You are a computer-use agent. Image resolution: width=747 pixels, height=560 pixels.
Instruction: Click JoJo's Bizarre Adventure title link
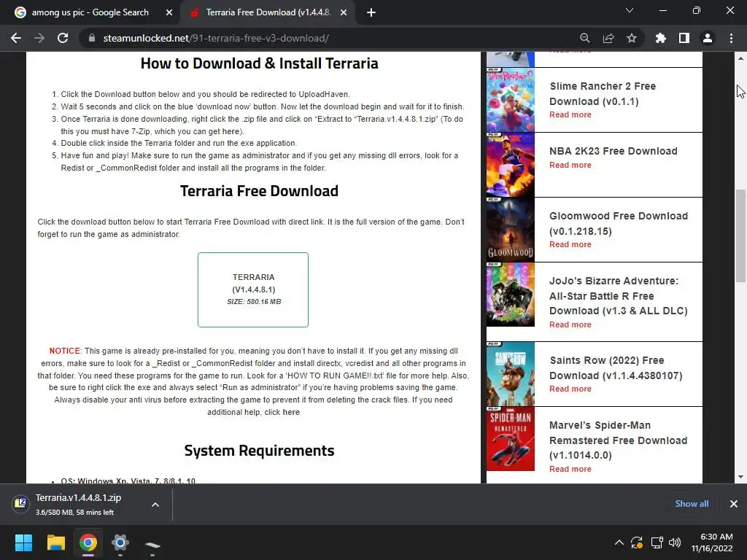(619, 296)
